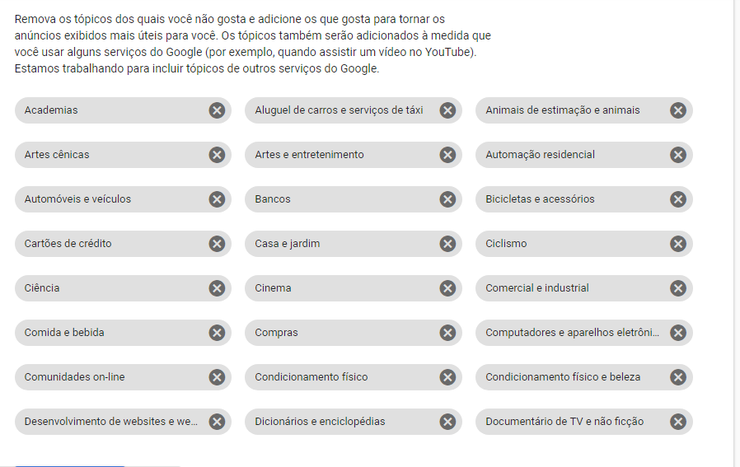
Task: Remove Comercial e industrial topic
Action: [x=678, y=288]
